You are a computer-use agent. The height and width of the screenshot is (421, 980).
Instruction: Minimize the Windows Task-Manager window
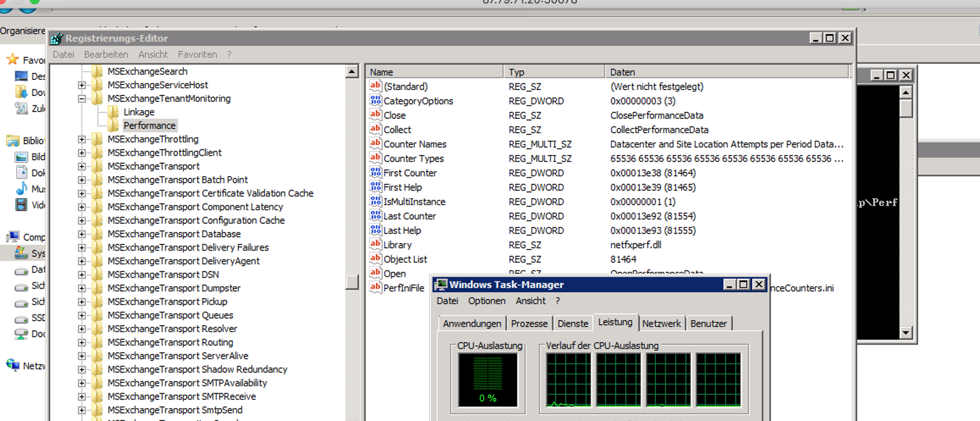click(x=729, y=285)
